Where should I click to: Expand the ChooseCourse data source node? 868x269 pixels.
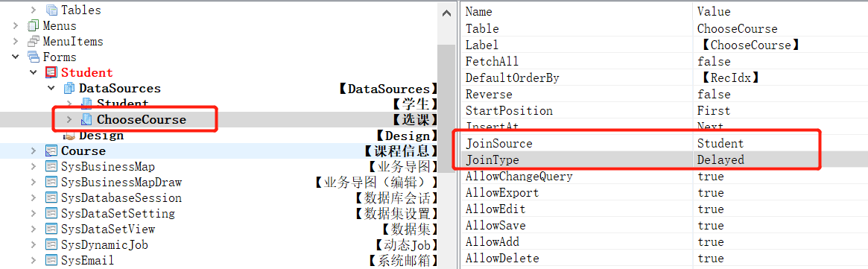(x=69, y=119)
